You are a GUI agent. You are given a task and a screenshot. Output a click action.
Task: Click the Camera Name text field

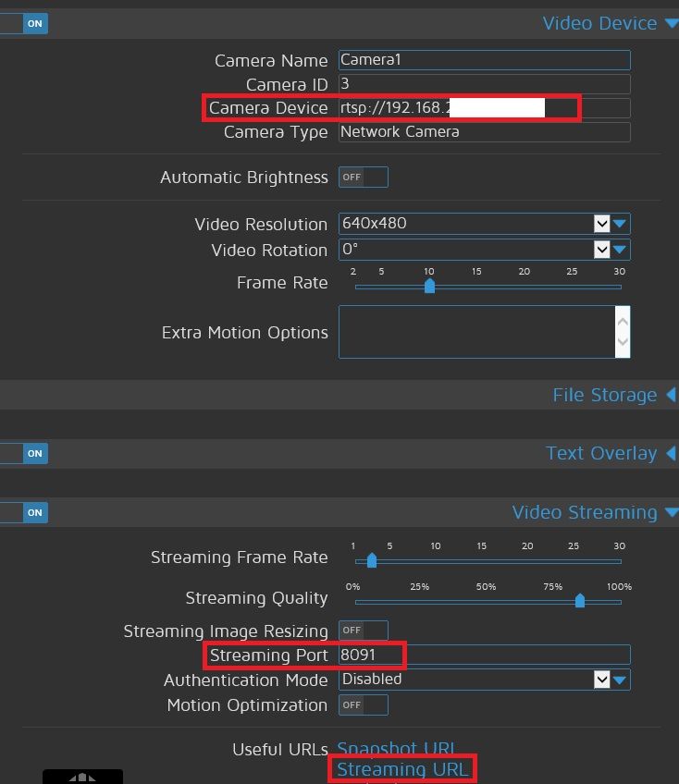pos(484,60)
